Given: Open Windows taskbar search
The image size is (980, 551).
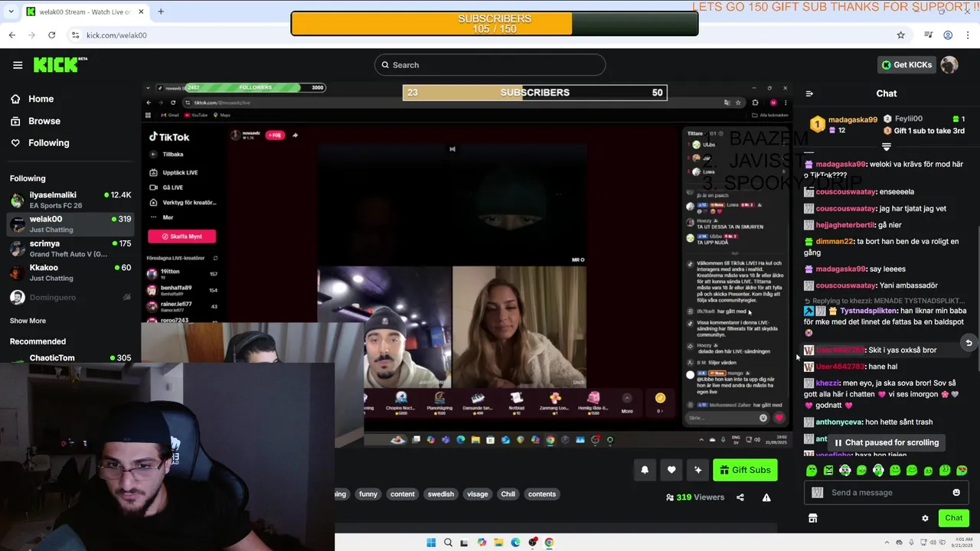Looking at the screenshot, I should [448, 543].
